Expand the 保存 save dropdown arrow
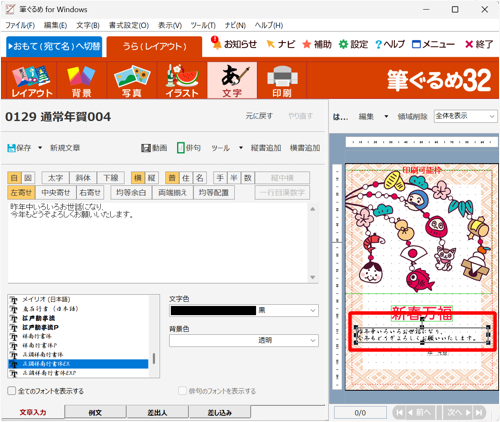 [x=40, y=148]
